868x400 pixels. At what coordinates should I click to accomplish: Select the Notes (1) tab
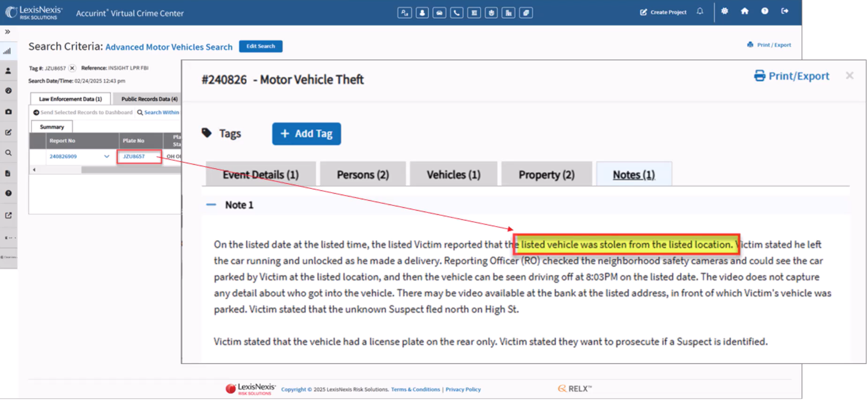click(634, 174)
